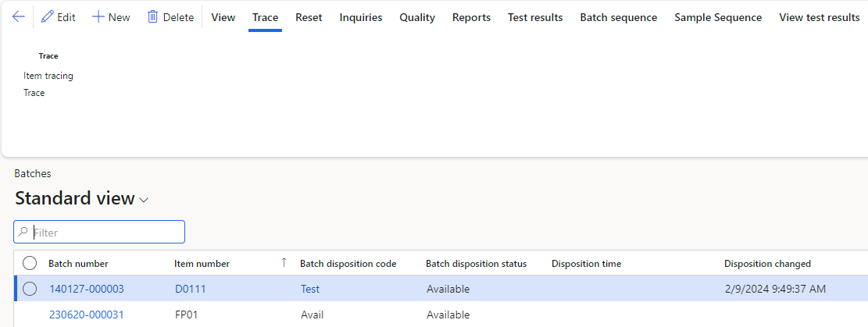Delete the selected batch
Image resolution: width=868 pixels, height=327 pixels.
pos(170,17)
